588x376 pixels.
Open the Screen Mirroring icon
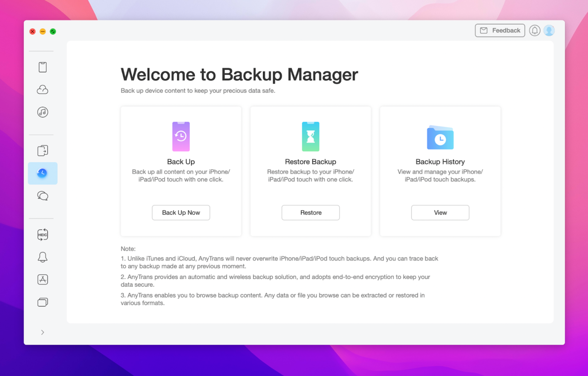click(43, 302)
